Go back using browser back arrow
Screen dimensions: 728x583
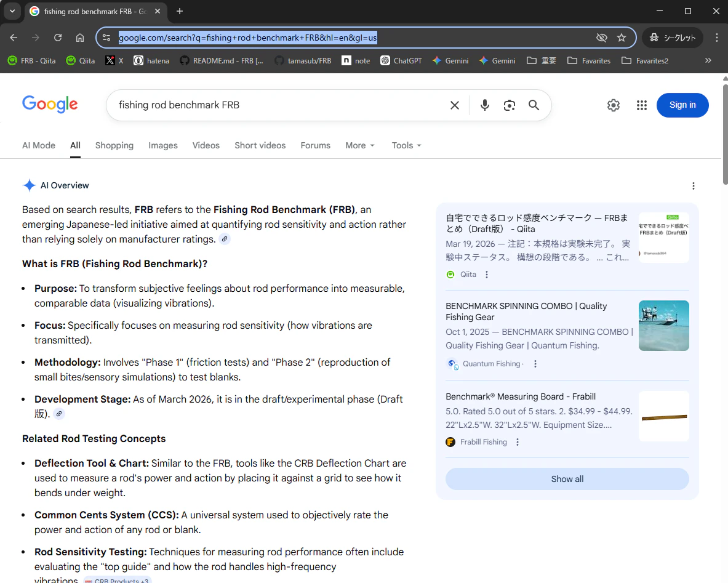14,38
